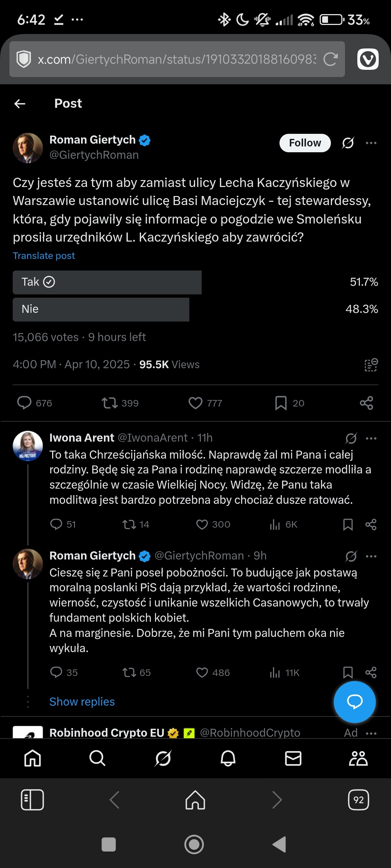Follow Roman Giertych

coord(305,143)
